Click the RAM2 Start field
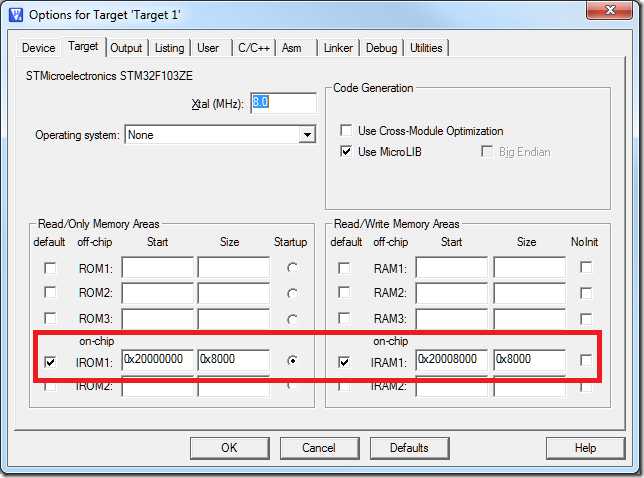 (x=451, y=293)
